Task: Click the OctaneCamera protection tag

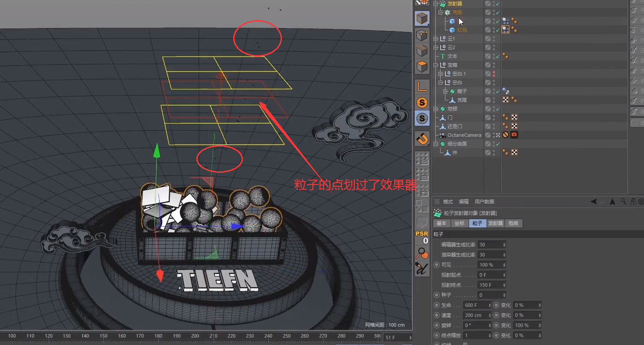Action: (505, 135)
